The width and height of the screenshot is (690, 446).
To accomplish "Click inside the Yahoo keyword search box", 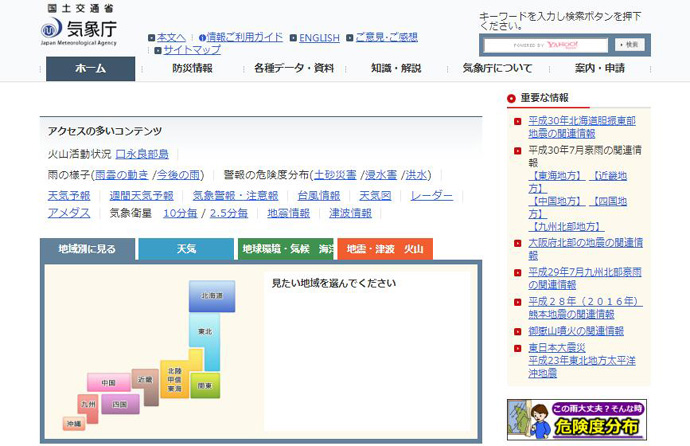I will point(546,45).
